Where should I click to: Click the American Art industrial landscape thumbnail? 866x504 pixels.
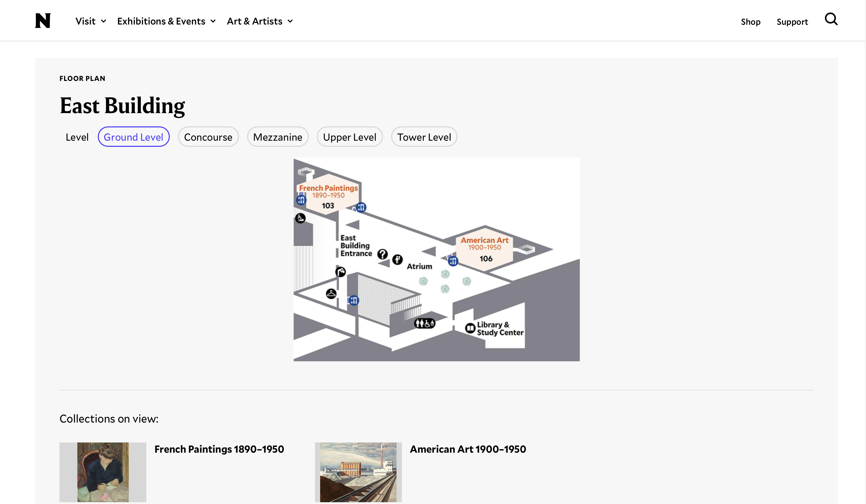pos(358,472)
